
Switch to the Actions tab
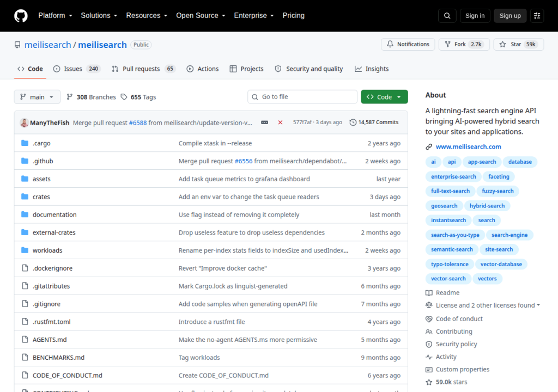[203, 69]
